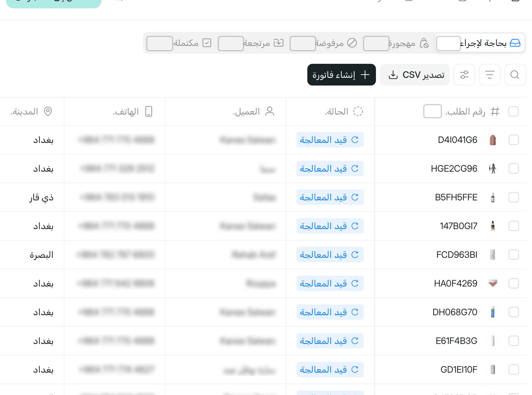The image size is (532, 395).
Task: Click العميل column header
Action: point(246,111)
